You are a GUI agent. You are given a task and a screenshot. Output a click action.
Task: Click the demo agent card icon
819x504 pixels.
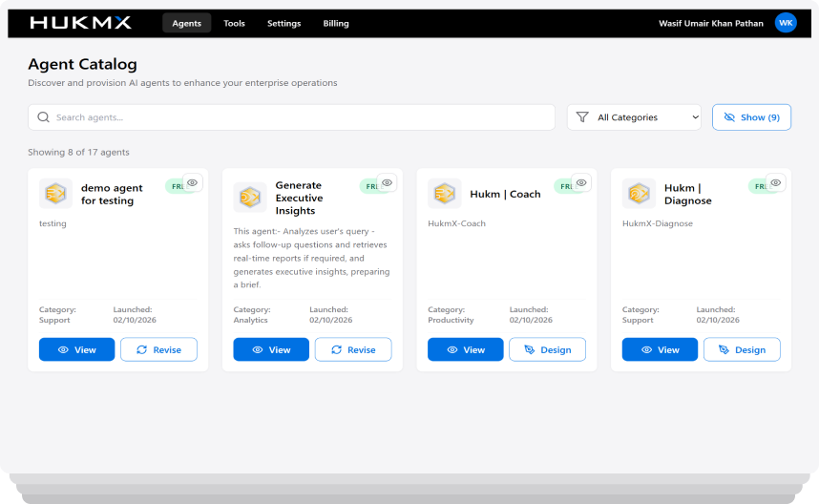click(55, 194)
